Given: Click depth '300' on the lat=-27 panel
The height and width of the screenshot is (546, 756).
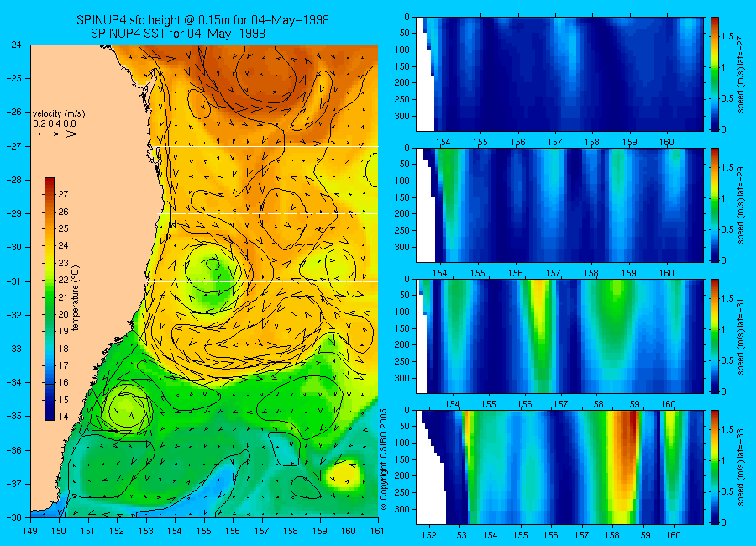Looking at the screenshot, I should (402, 116).
